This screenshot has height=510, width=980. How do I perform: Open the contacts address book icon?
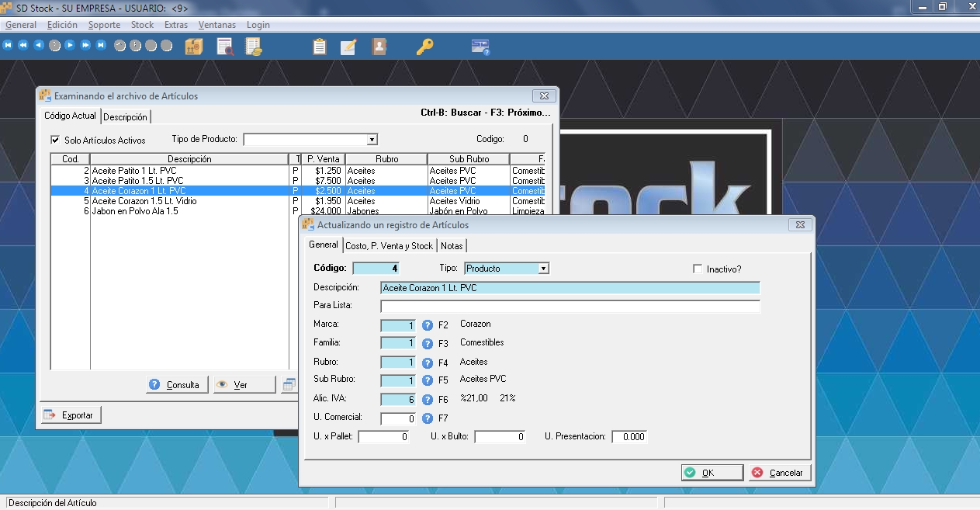pyautogui.click(x=379, y=47)
